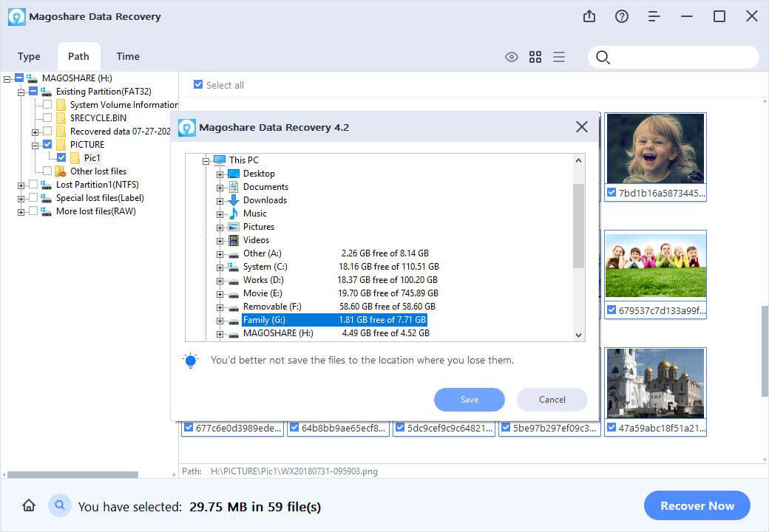Uncheck the 7bd1b16a5873445 image checkbox

[x=611, y=192]
